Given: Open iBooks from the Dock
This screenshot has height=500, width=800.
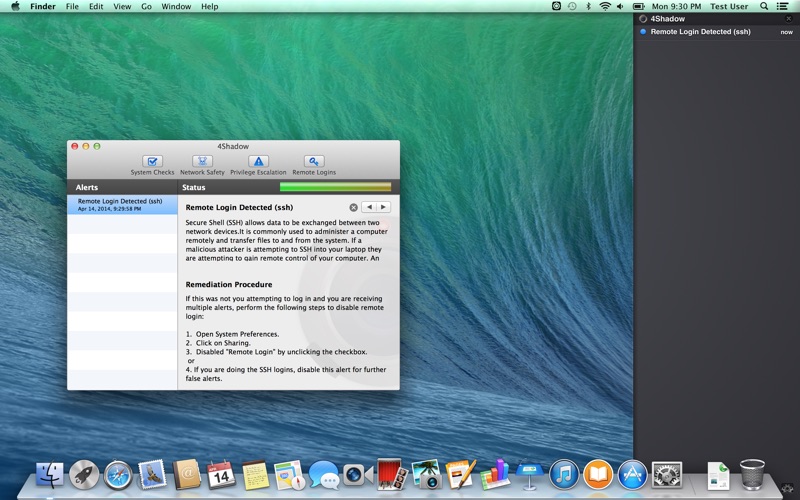Looking at the screenshot, I should pyautogui.click(x=598, y=474).
